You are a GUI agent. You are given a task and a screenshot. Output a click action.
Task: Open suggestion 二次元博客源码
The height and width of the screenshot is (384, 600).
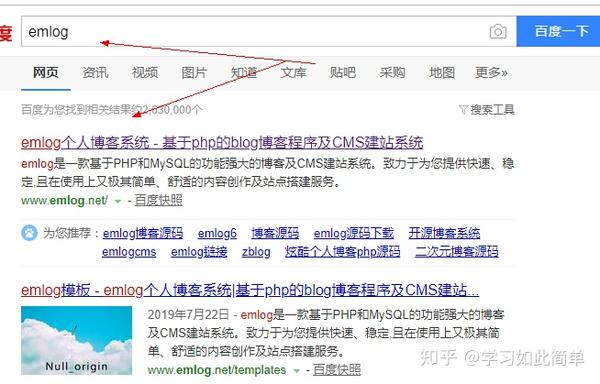pos(457,252)
